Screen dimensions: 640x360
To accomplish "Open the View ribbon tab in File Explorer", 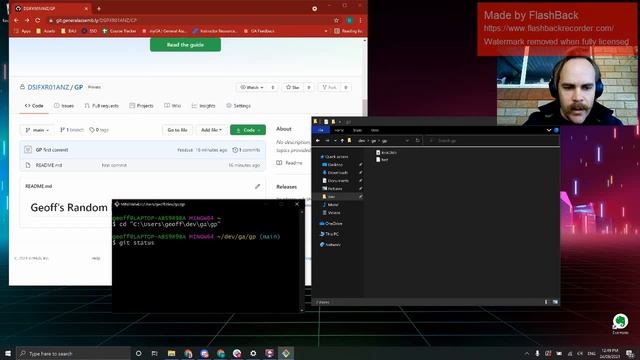I will click(x=375, y=130).
